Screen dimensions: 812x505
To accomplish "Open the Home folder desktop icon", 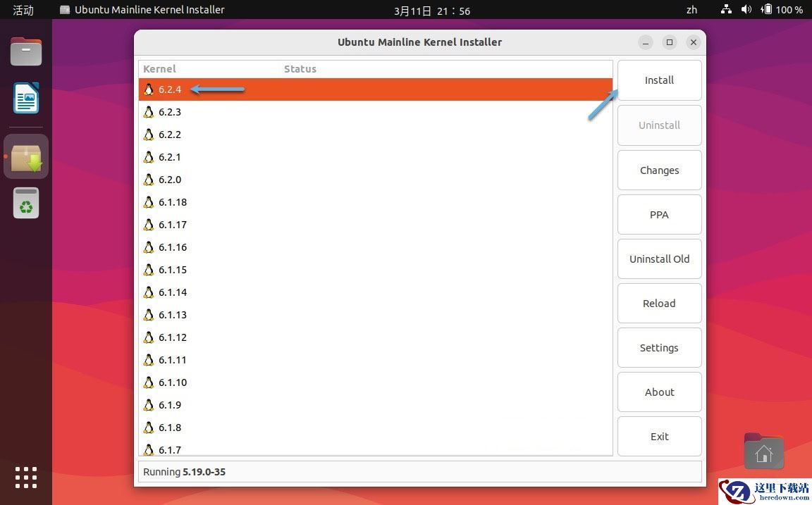I will (764, 451).
